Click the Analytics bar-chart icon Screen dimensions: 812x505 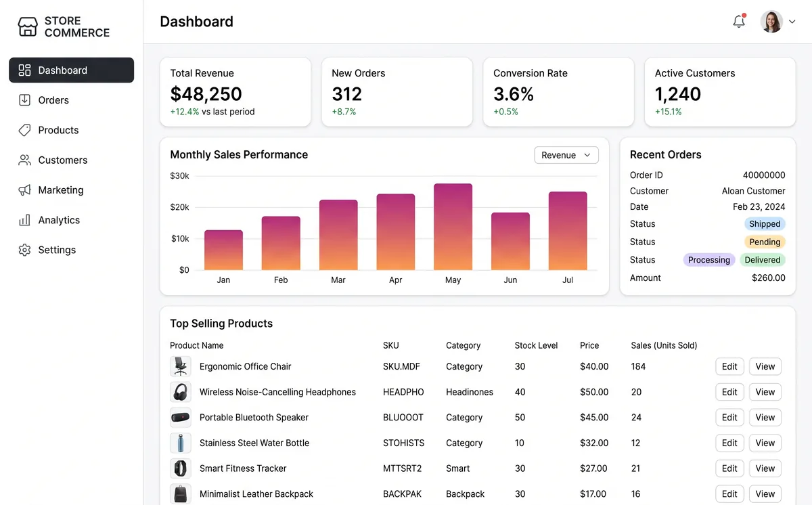coord(25,220)
